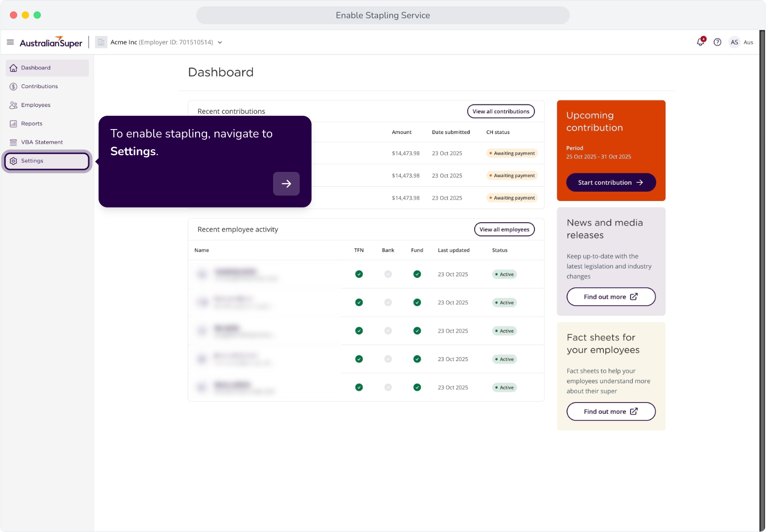The width and height of the screenshot is (766, 532).
Task: Open notifications bell with red badge
Action: pyautogui.click(x=700, y=42)
